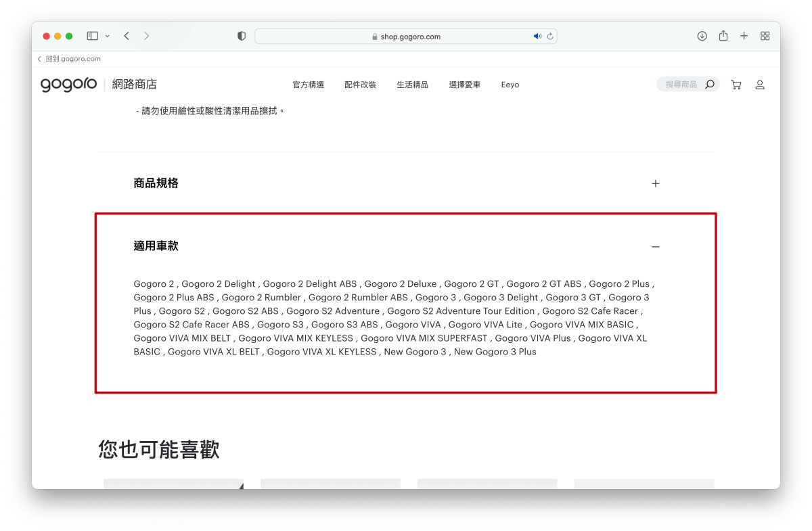The width and height of the screenshot is (812, 531).
Task: Open the Eeyo menu
Action: [x=510, y=85]
